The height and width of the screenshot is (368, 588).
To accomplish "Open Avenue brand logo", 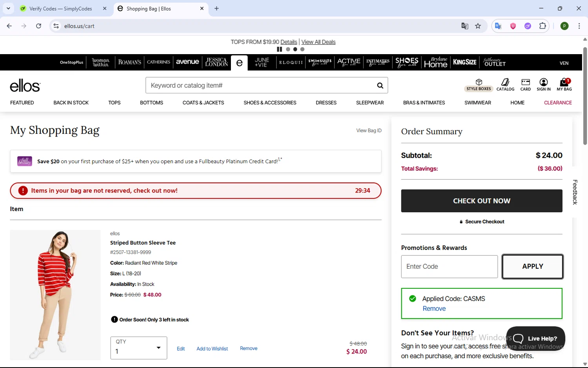I will pos(187,62).
